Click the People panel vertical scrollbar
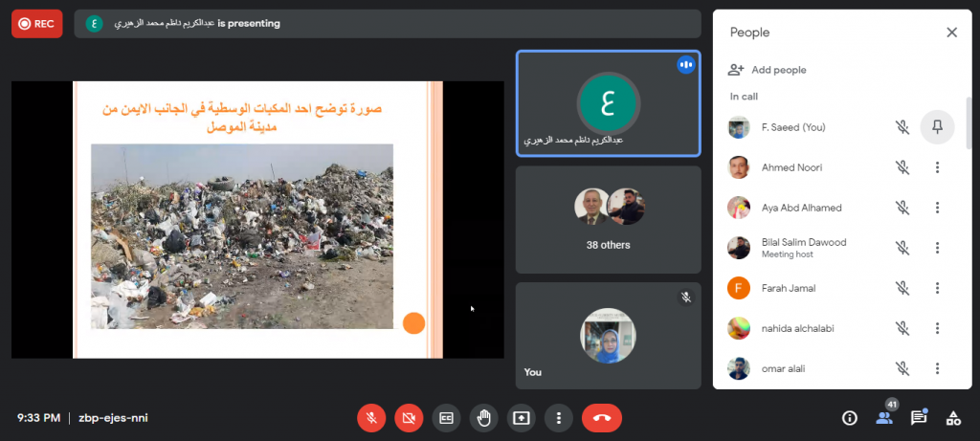 tap(968, 124)
